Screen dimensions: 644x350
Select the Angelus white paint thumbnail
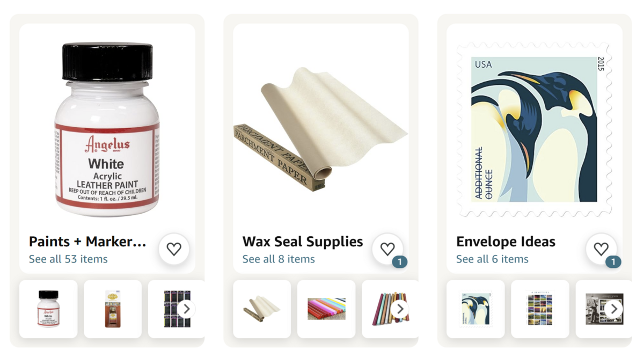click(48, 309)
